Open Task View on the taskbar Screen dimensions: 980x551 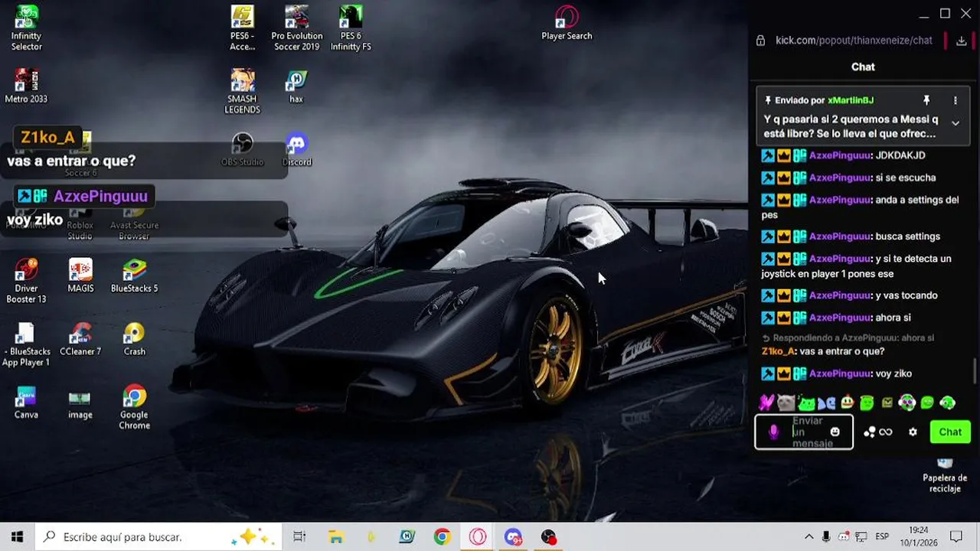[299, 537]
